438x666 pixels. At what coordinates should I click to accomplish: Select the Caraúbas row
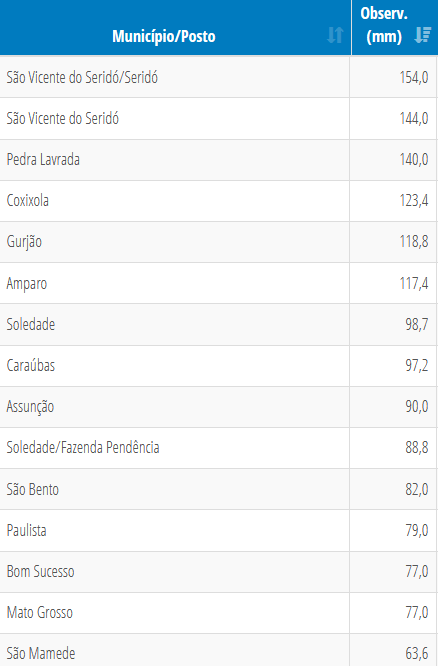click(219, 365)
